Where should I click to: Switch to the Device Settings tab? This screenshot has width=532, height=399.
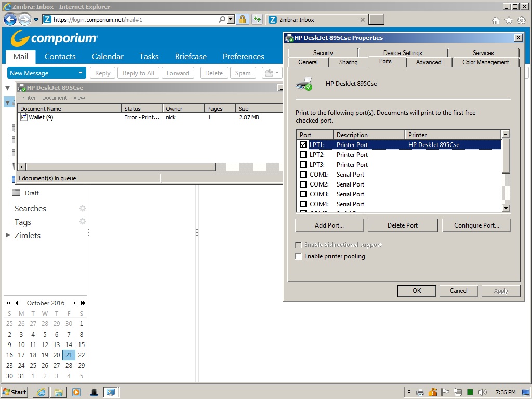point(403,52)
